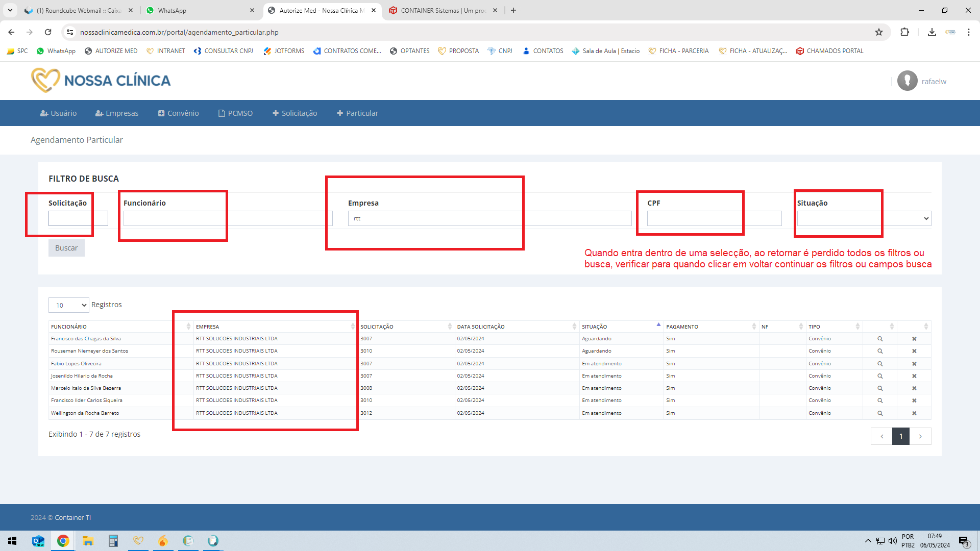
Task: Go to next results page arrow
Action: pos(920,436)
